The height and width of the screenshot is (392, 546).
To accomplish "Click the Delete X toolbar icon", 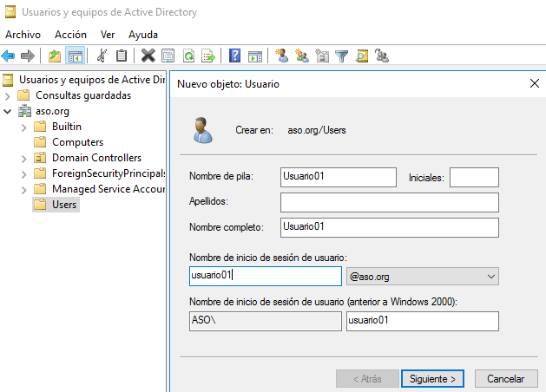I will tap(148, 56).
